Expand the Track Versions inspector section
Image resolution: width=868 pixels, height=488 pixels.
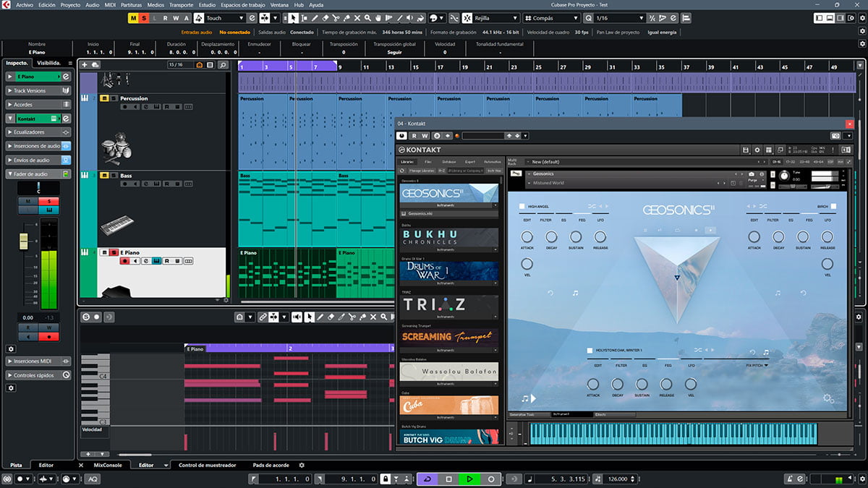(x=38, y=90)
